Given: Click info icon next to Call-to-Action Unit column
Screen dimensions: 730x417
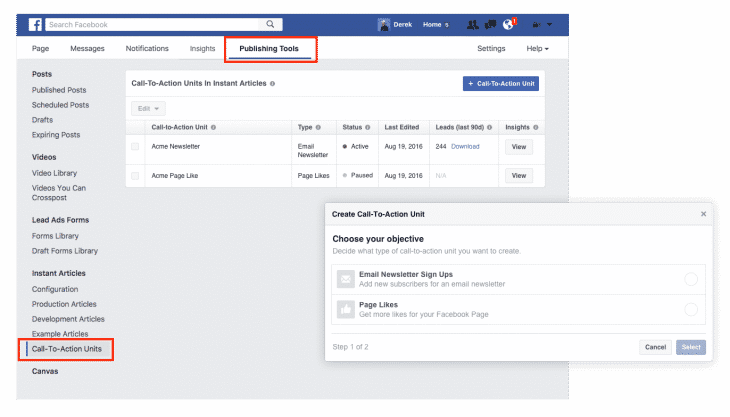Looking at the screenshot, I should (213, 128).
